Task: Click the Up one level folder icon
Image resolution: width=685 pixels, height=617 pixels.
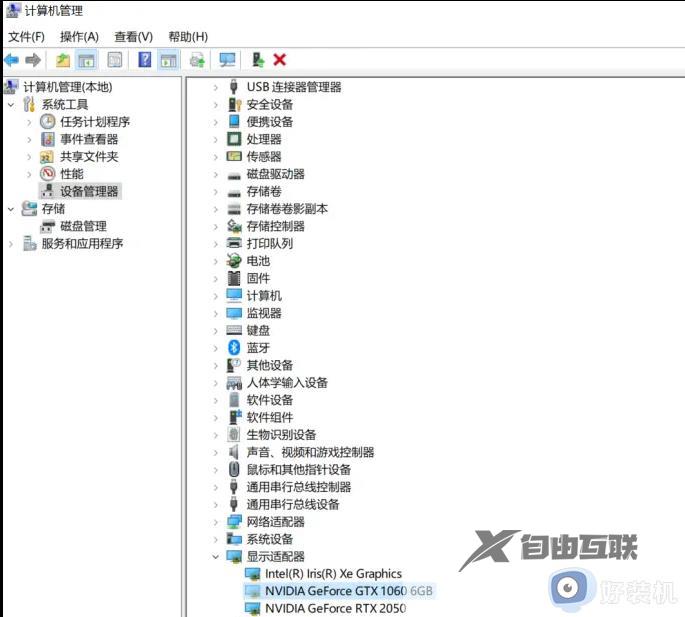Action: coord(63,60)
